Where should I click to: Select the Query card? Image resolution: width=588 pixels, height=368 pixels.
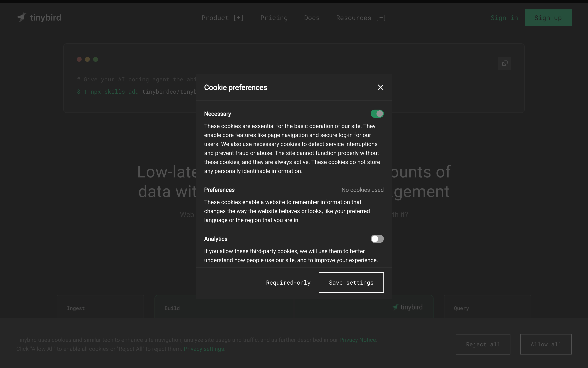point(487,306)
